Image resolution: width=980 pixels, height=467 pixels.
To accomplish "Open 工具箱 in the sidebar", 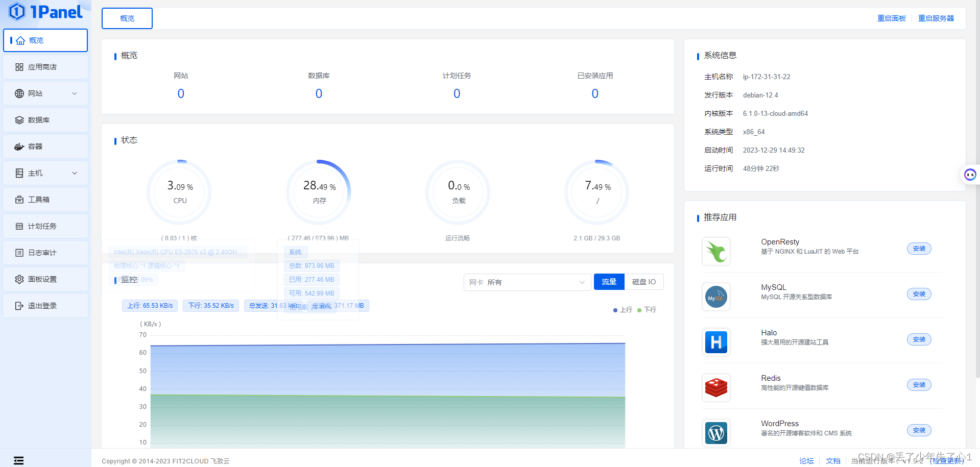I will pyautogui.click(x=45, y=200).
